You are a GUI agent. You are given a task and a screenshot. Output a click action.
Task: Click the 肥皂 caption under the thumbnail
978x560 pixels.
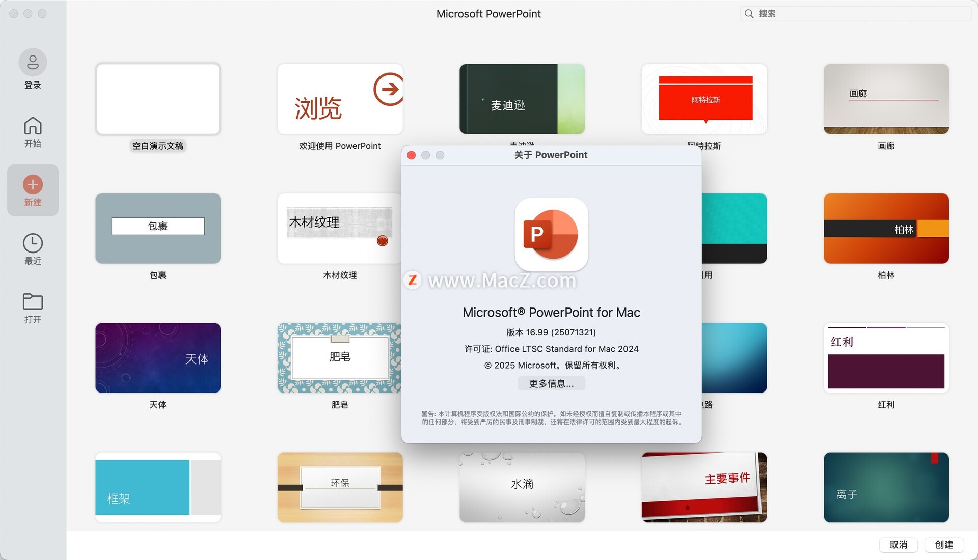[340, 405]
